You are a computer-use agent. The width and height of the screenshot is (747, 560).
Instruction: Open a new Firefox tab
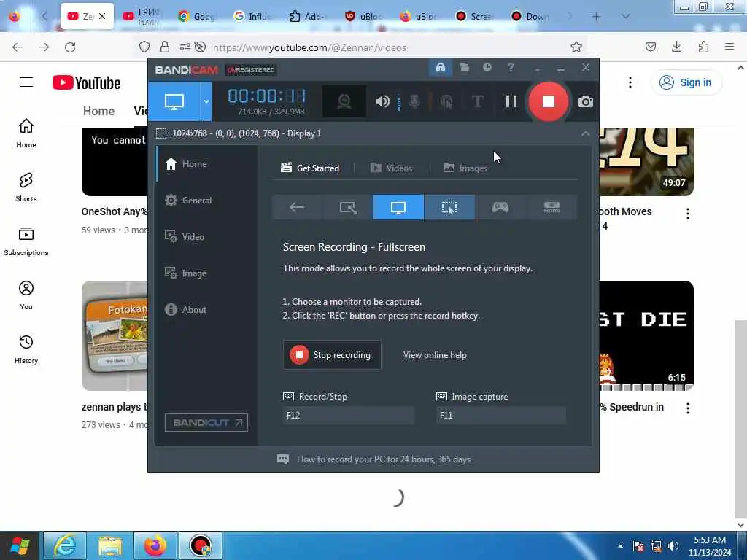coord(596,17)
